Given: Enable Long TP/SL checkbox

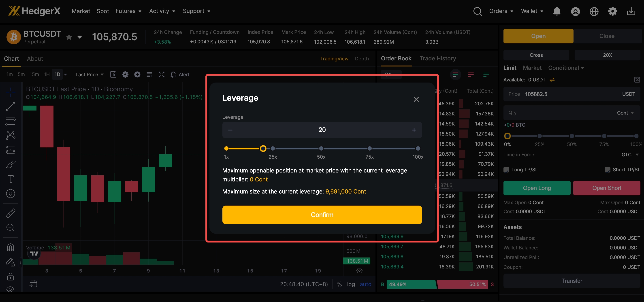Looking at the screenshot, I should point(506,170).
